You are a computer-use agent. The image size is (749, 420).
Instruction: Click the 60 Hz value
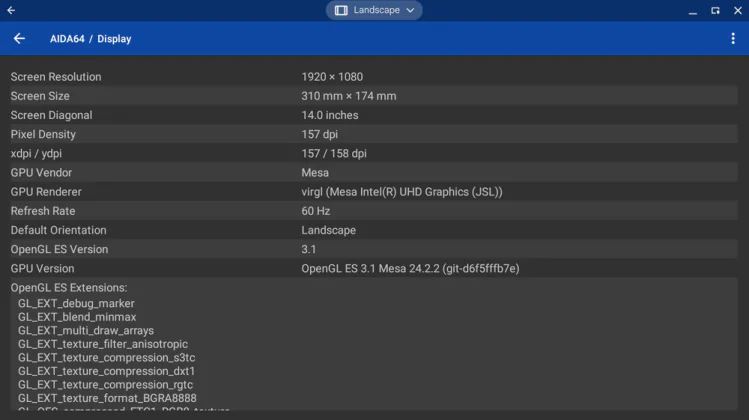point(315,211)
